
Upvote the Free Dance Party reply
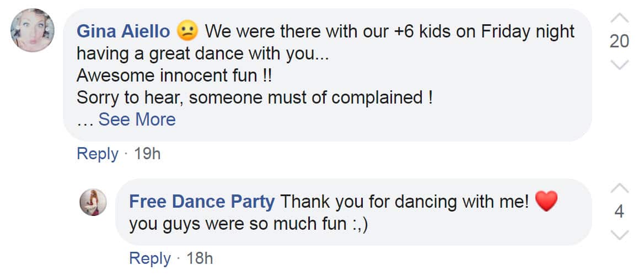[x=620, y=188]
